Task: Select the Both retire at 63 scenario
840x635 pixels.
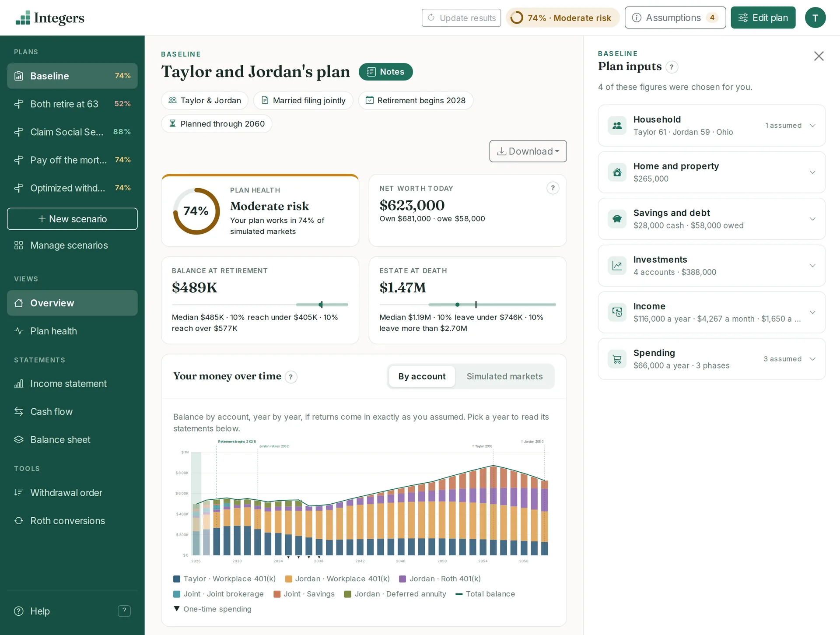Action: pyautogui.click(x=72, y=104)
